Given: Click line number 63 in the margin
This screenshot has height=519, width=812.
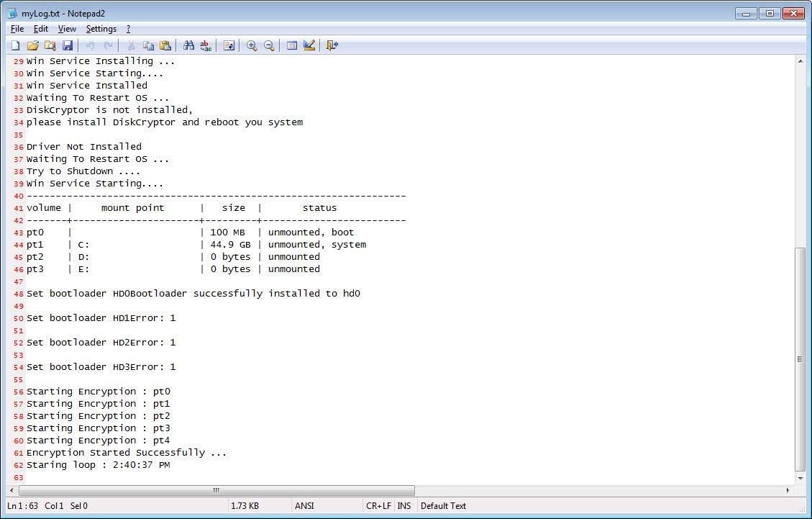Looking at the screenshot, I should point(19,477).
